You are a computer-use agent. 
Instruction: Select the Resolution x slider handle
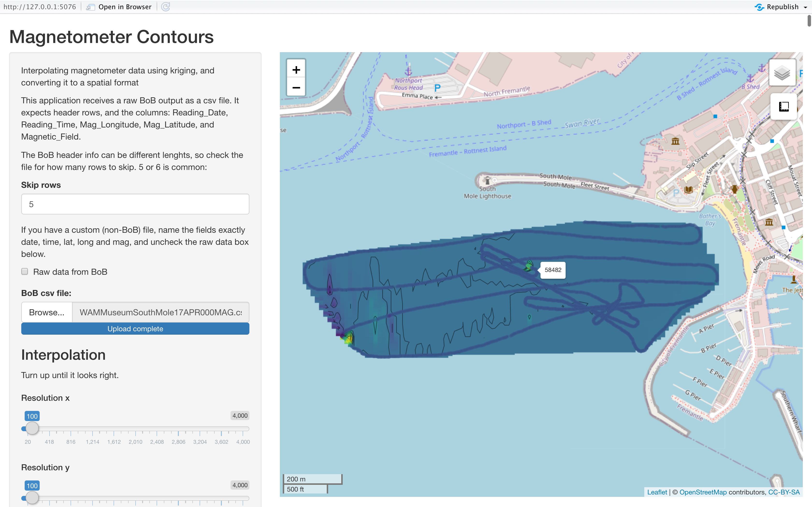point(32,428)
